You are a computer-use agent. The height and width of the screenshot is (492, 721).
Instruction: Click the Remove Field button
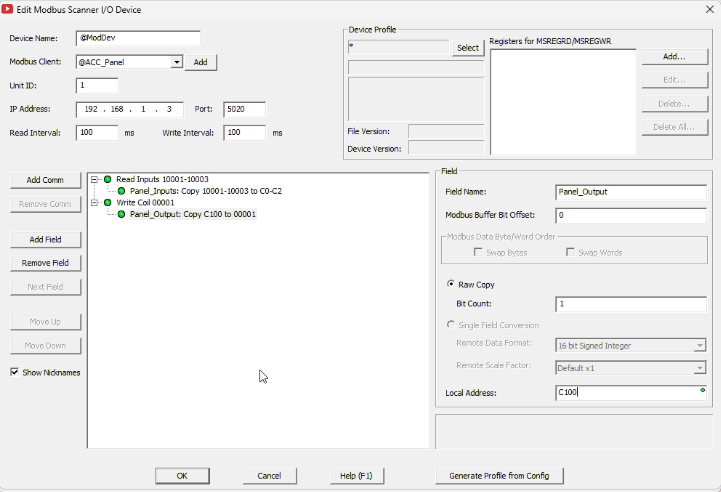pyautogui.click(x=46, y=263)
